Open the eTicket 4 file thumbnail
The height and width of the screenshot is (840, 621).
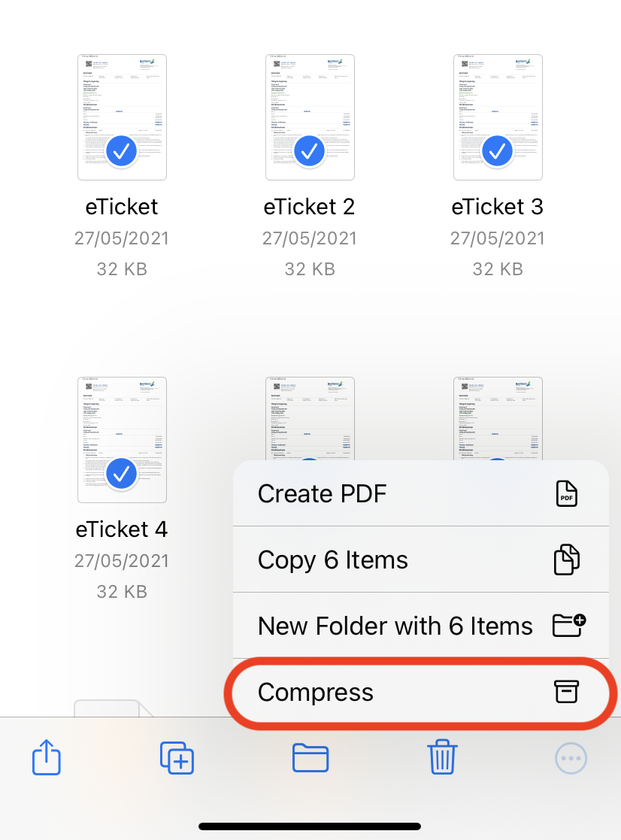122,440
